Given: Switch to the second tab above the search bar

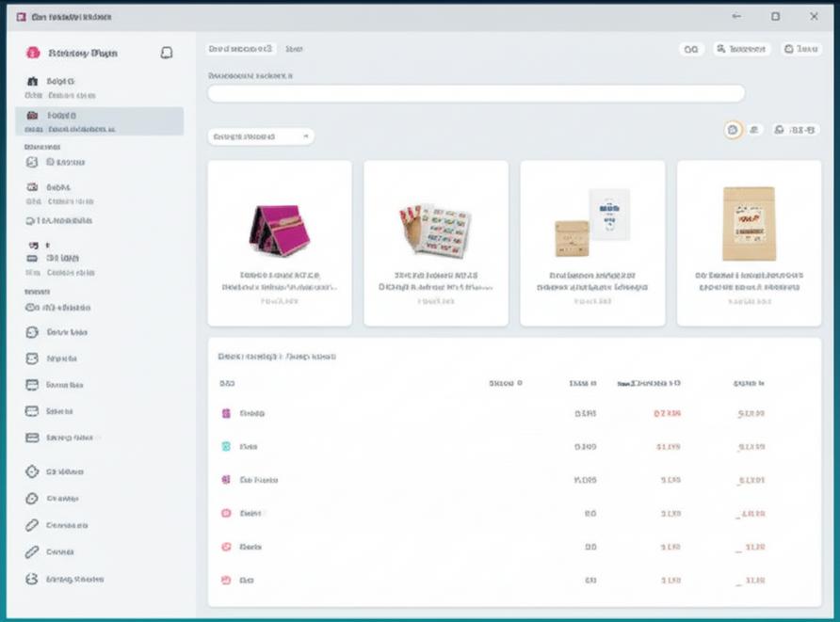Looking at the screenshot, I should 294,48.
